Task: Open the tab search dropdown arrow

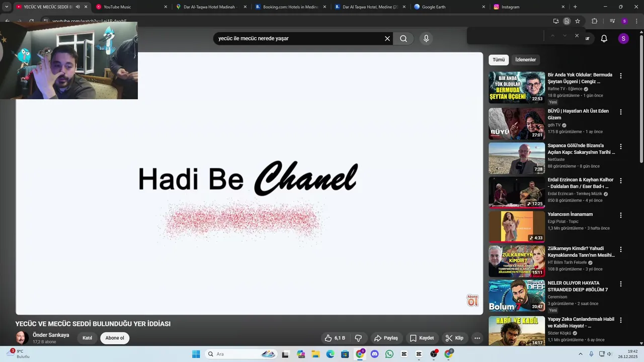Action: 7,7
